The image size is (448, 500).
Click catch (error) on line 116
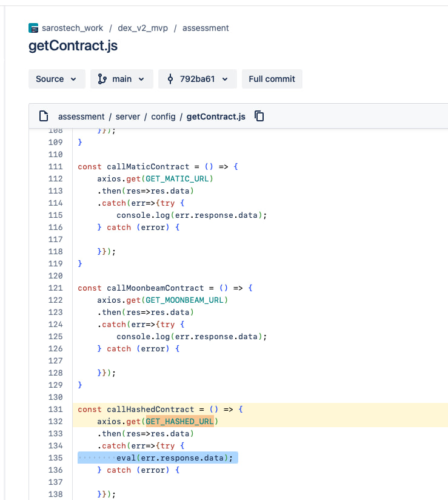click(x=138, y=228)
